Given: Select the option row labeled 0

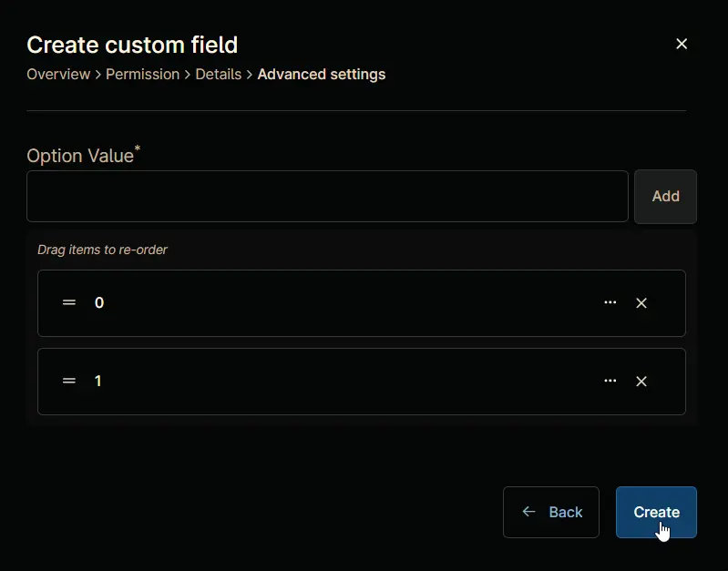Looking at the screenshot, I should click(x=361, y=303).
